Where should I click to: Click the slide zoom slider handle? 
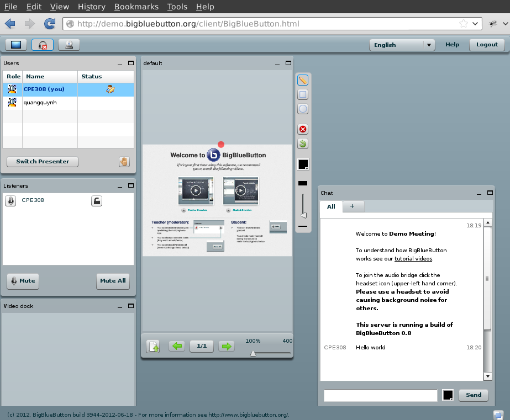253,353
